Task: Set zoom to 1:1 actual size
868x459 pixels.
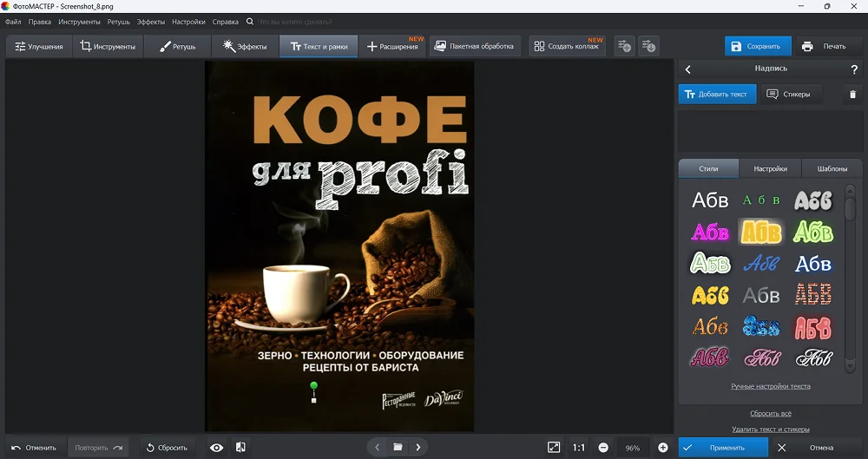Action: point(579,448)
